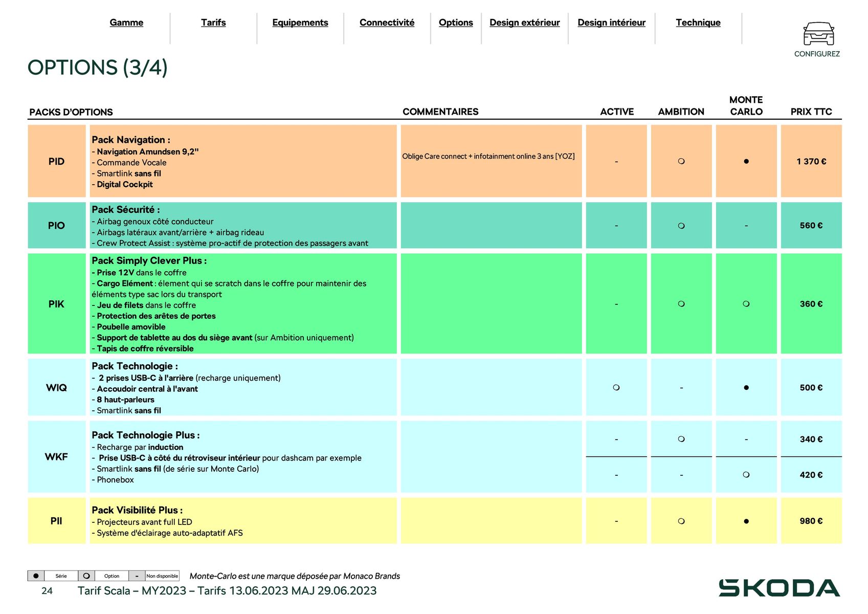Viewport: 868px width, 614px height.
Task: Click the WIQ pack code cell
Action: point(57,387)
